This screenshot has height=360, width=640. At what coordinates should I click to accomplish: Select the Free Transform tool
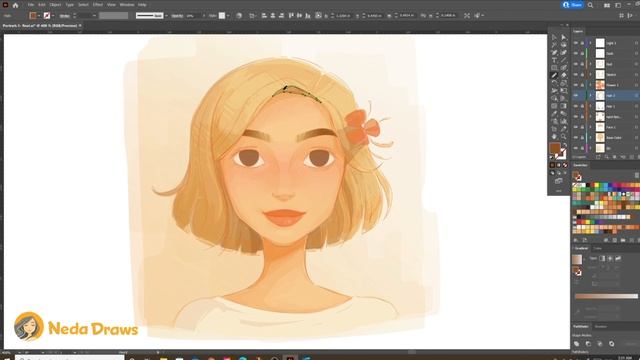[564, 91]
